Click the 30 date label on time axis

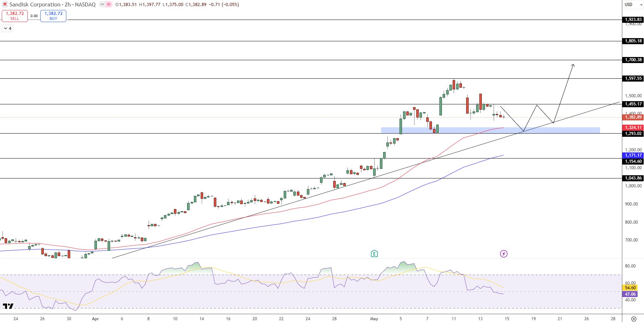[x=69, y=319]
